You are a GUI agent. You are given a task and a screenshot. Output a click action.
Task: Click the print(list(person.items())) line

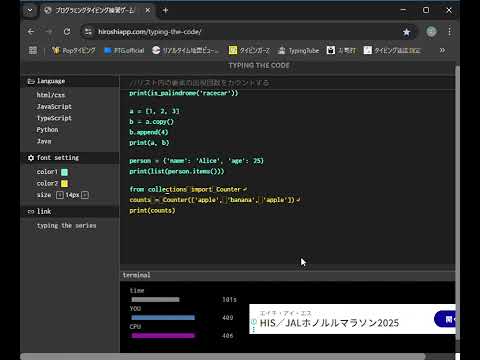tap(177, 171)
